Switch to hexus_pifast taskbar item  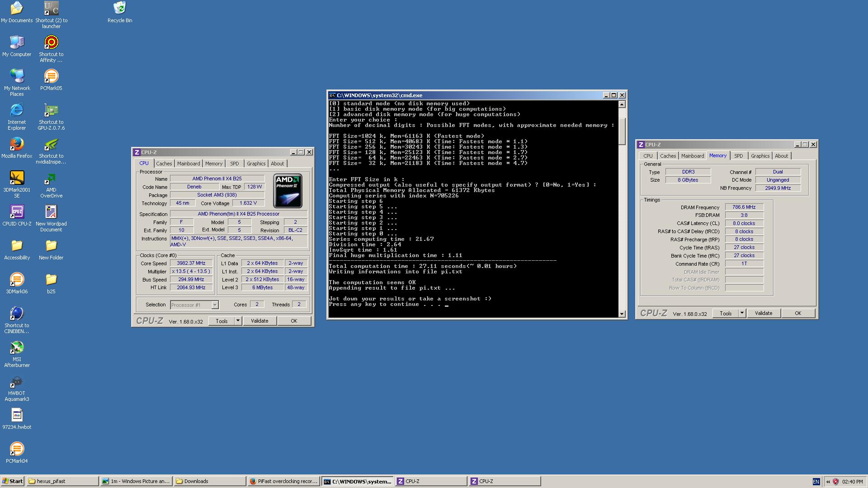pos(62,481)
